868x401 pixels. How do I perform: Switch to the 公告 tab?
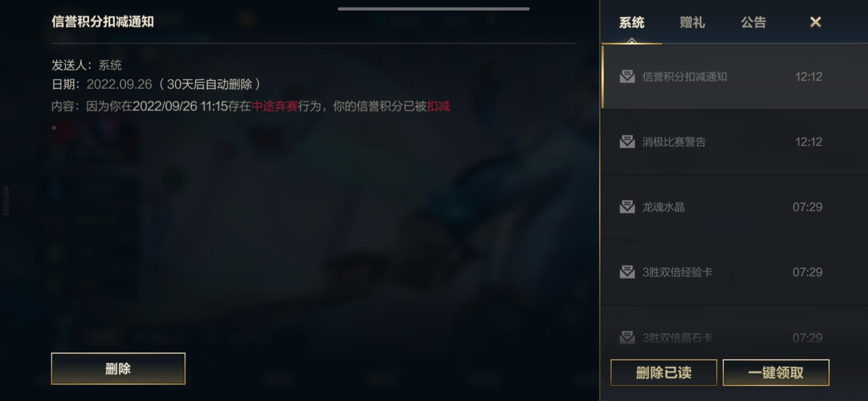click(753, 22)
